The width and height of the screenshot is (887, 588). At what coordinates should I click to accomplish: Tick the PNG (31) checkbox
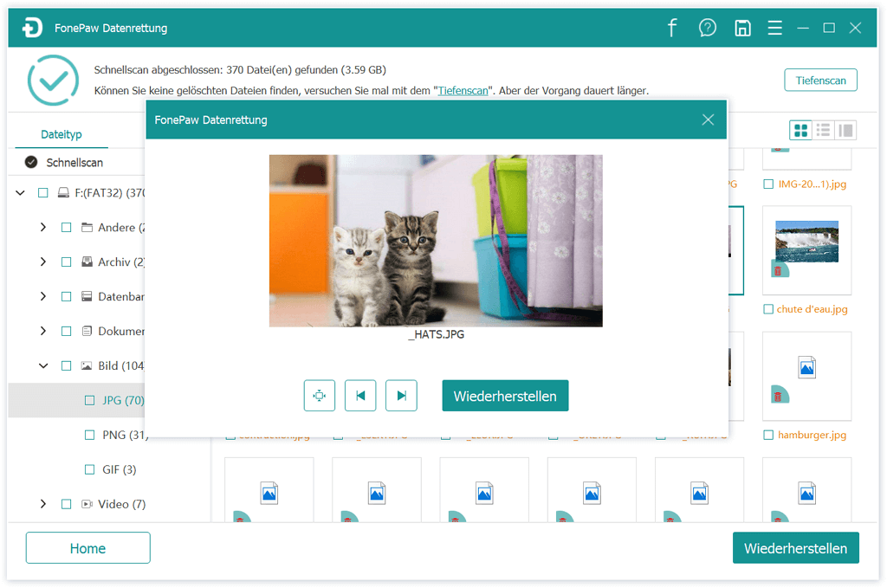[x=89, y=435]
